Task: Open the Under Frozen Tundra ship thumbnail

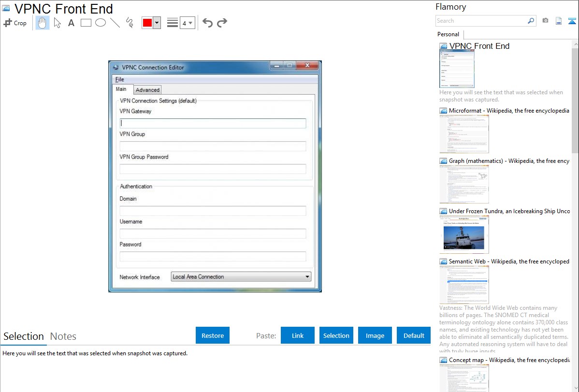Action: click(x=464, y=234)
